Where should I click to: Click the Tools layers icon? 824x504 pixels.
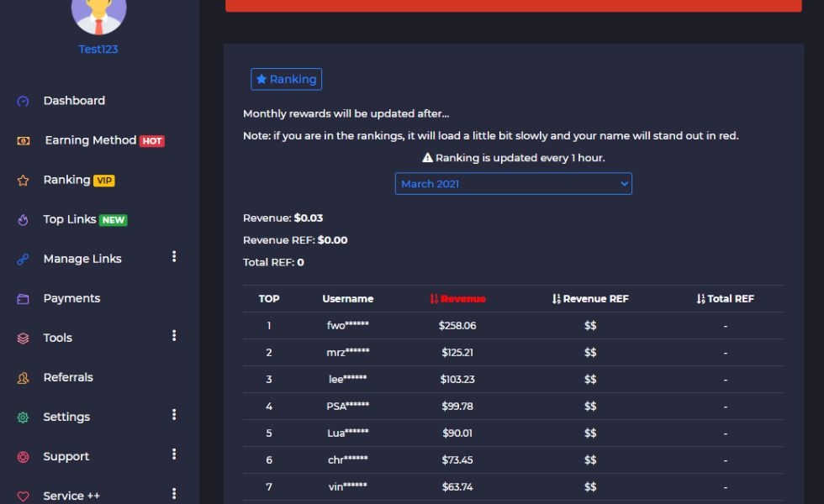[x=24, y=339]
